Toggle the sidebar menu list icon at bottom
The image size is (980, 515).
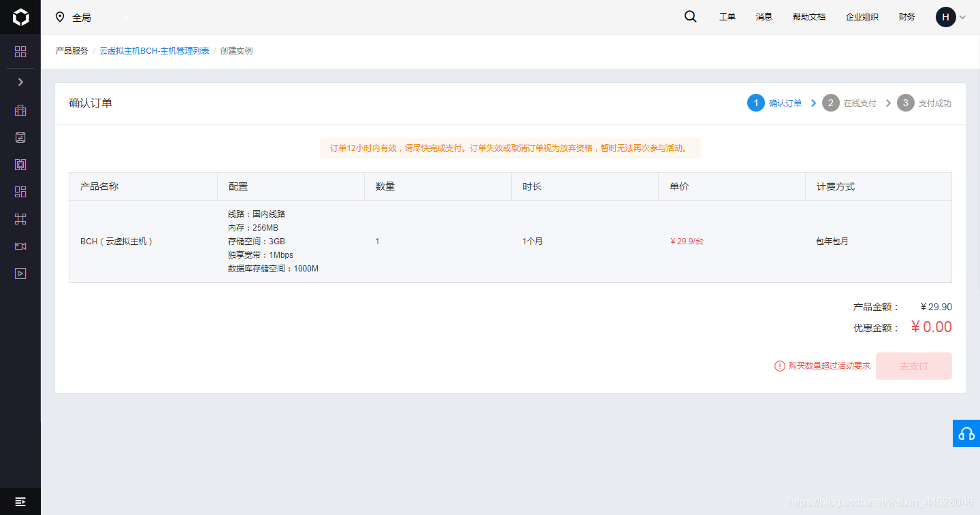click(20, 501)
